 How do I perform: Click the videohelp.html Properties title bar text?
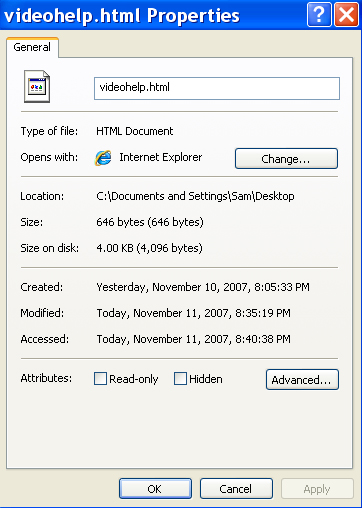(x=122, y=16)
